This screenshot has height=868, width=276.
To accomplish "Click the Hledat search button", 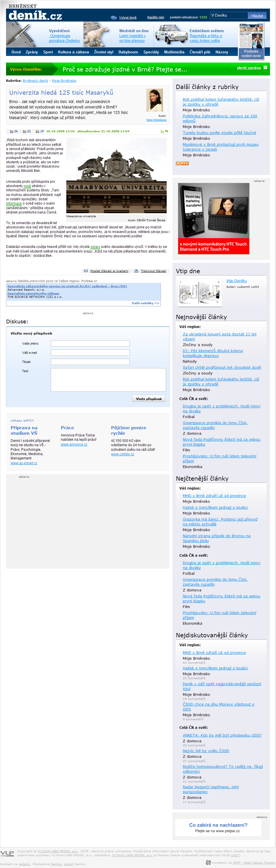I will coord(257,15).
